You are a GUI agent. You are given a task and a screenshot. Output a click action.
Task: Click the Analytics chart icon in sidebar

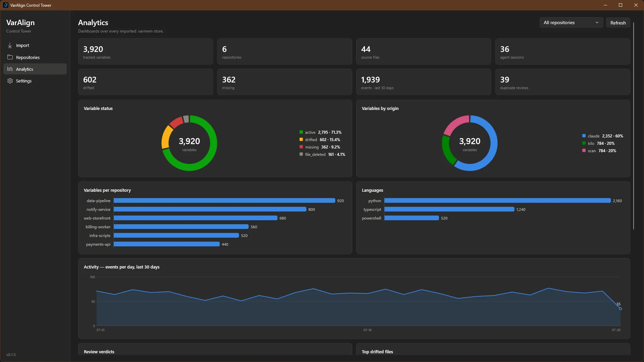[x=10, y=69]
